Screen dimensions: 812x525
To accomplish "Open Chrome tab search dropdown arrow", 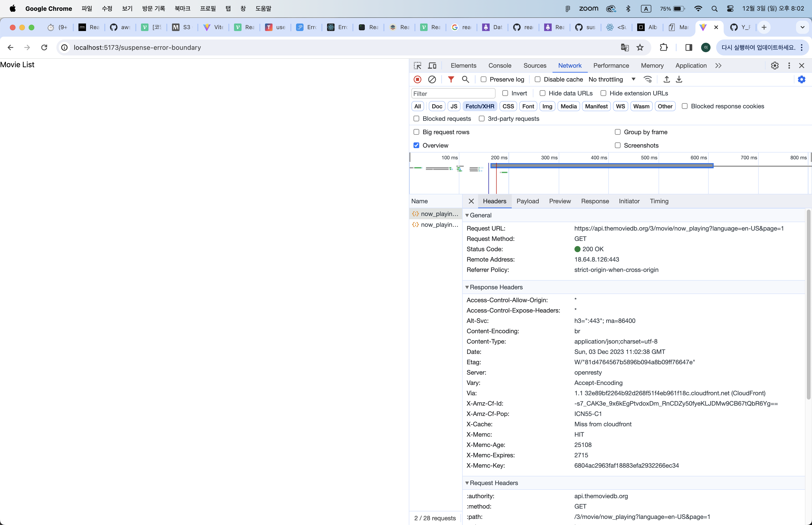I will [x=802, y=27].
